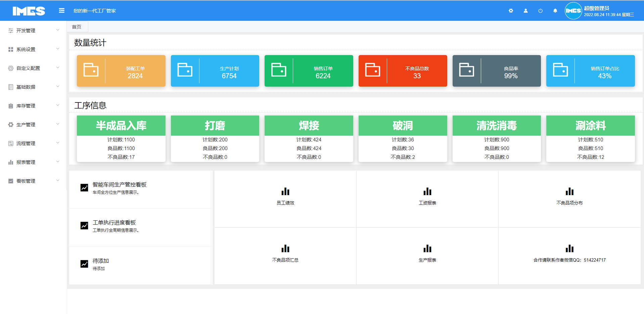Click bar chart icon above 不良品项分布
The height and width of the screenshot is (314, 644).
pos(569,191)
